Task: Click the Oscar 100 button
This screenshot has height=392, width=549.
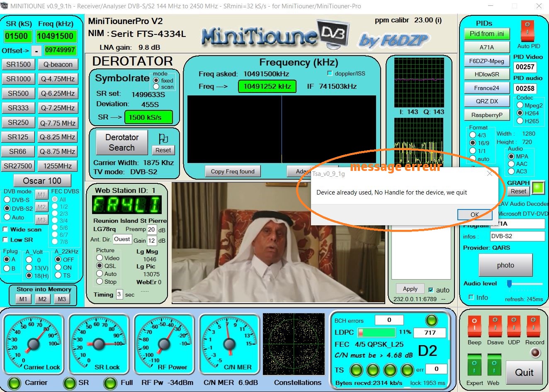Action: [42, 181]
